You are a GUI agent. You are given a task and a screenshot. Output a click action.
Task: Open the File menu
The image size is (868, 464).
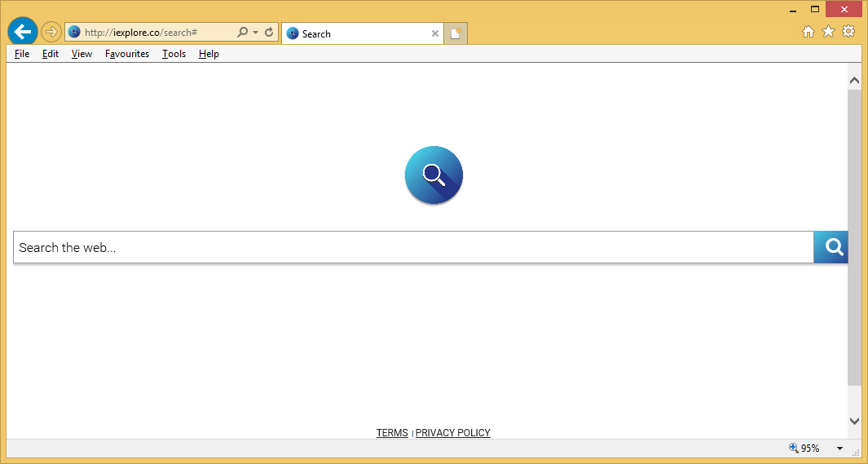click(22, 54)
